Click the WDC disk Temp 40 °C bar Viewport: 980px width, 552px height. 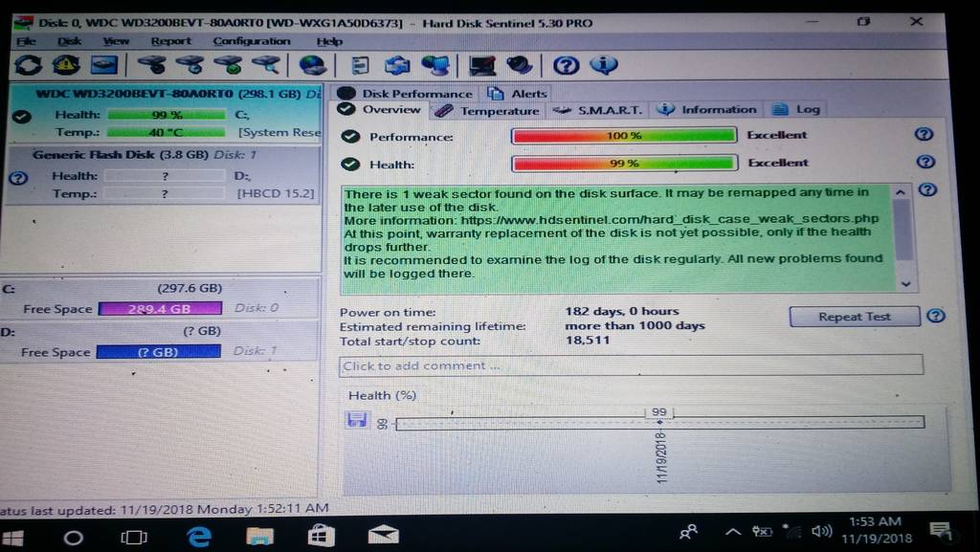tap(166, 132)
